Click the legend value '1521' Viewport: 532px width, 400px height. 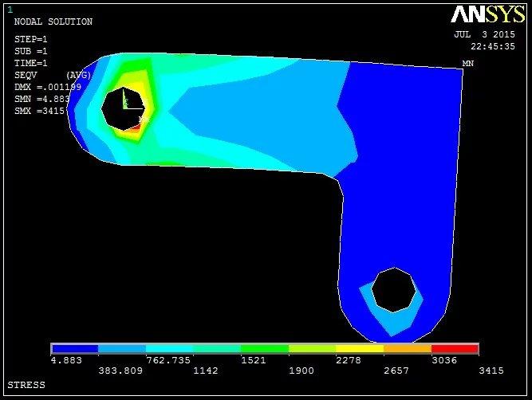click(253, 360)
